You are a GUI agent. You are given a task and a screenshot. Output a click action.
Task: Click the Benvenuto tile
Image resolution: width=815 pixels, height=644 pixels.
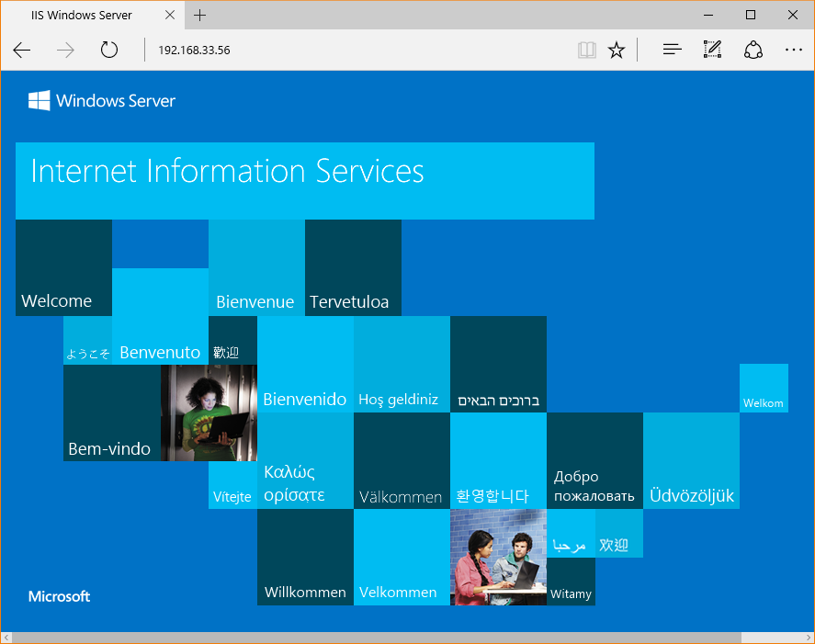pyautogui.click(x=160, y=316)
